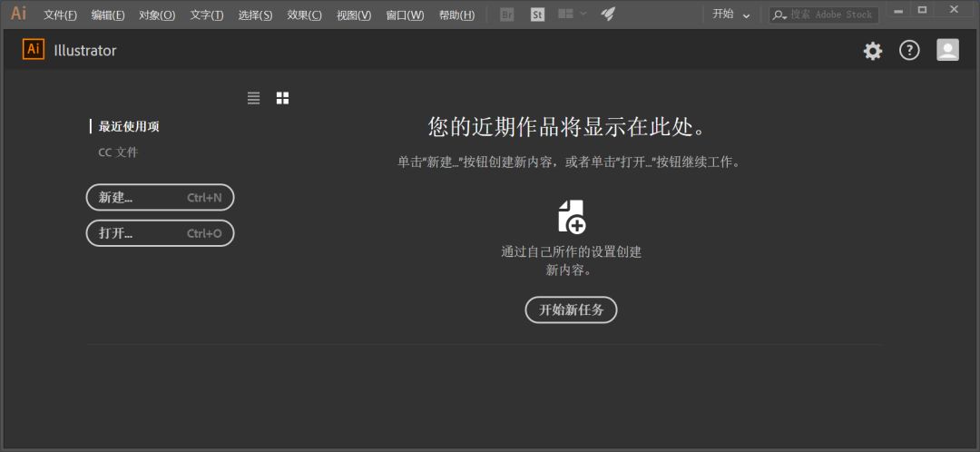980x452 pixels.
Task: Open the 对象(O) menu
Action: click(157, 15)
